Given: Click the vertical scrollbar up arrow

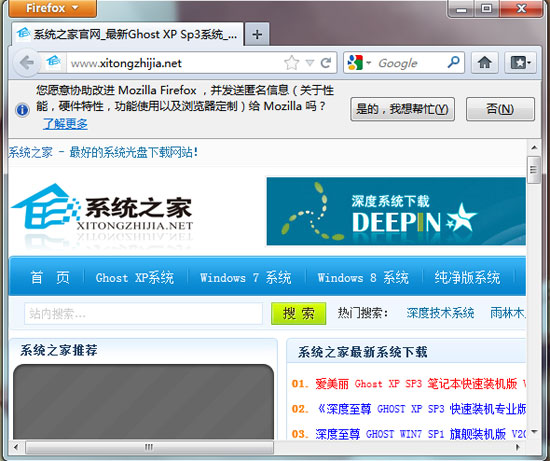Looking at the screenshot, I should click(534, 148).
